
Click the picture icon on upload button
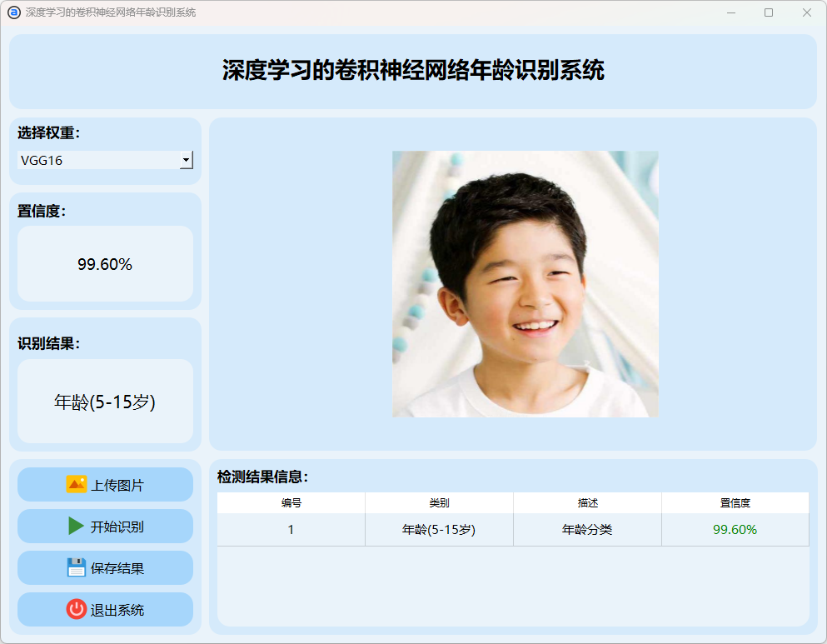click(x=76, y=485)
